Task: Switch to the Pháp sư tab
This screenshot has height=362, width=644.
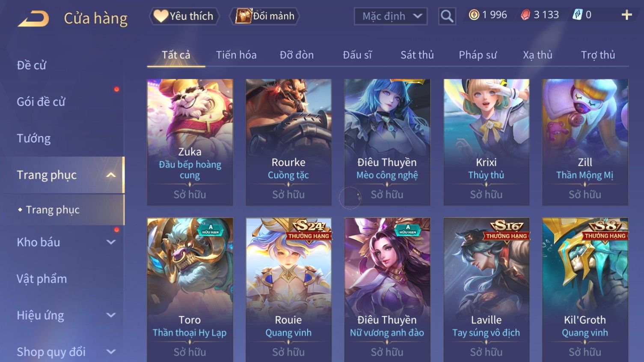Action: tap(478, 55)
